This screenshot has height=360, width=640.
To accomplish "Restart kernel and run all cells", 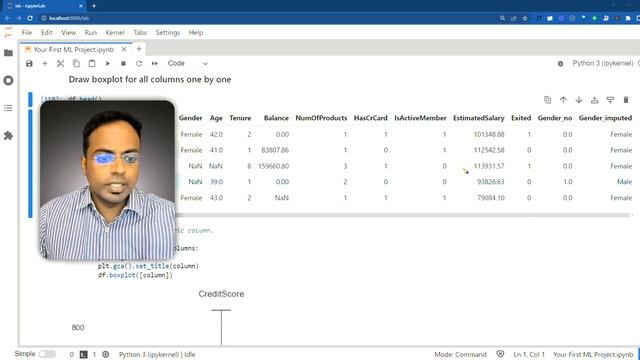I will coord(155,64).
